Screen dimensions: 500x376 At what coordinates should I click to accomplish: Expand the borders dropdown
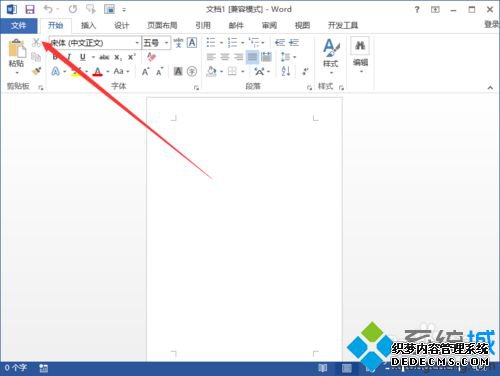pyautogui.click(x=242, y=71)
